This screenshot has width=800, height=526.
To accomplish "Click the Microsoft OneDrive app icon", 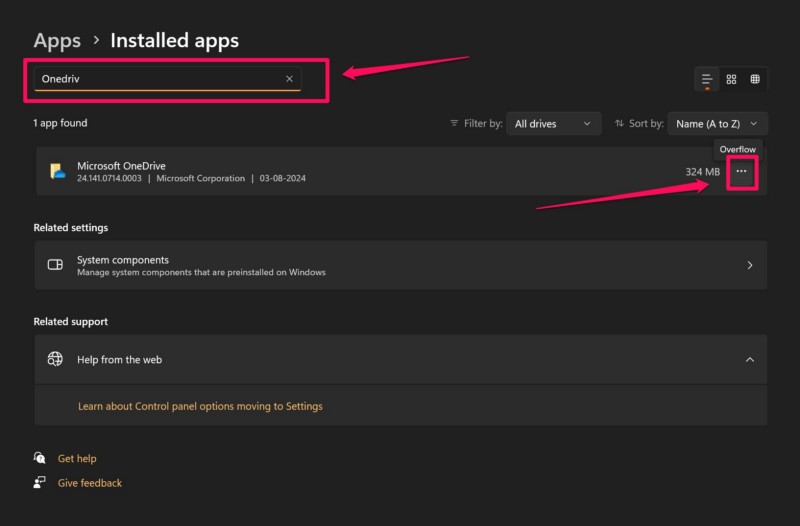I will 58,171.
